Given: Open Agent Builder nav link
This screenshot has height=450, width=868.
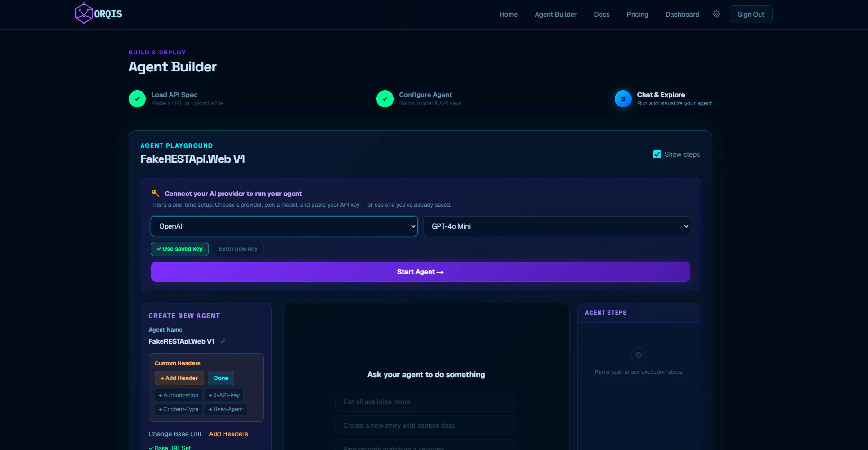Looking at the screenshot, I should (556, 14).
